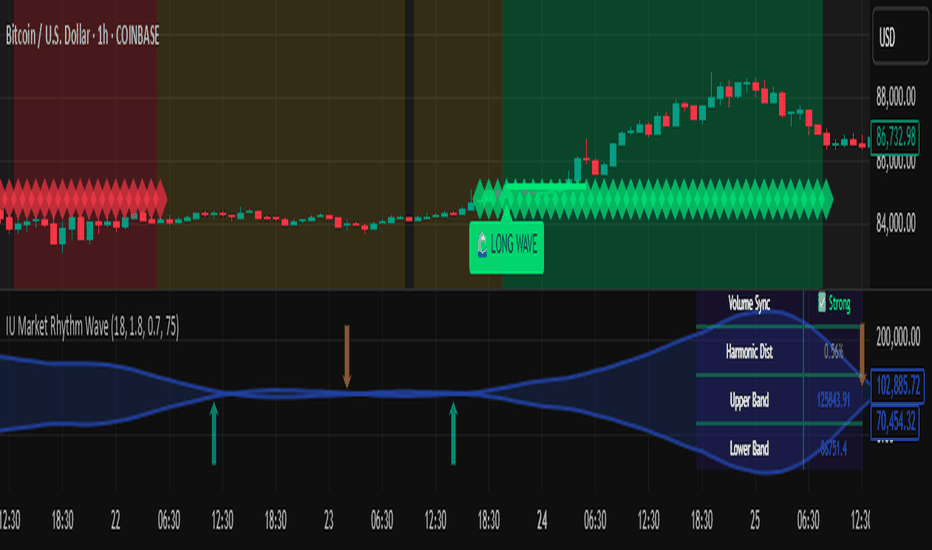Click the 'Harmonic Dist' table cell

pyautogui.click(x=749, y=352)
